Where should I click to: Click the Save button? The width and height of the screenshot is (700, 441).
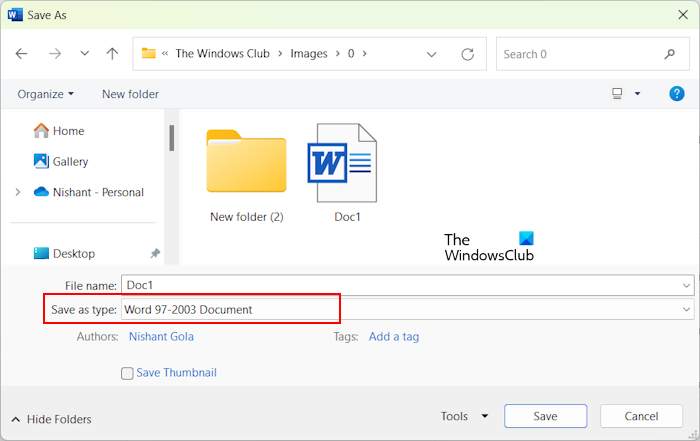(545, 416)
